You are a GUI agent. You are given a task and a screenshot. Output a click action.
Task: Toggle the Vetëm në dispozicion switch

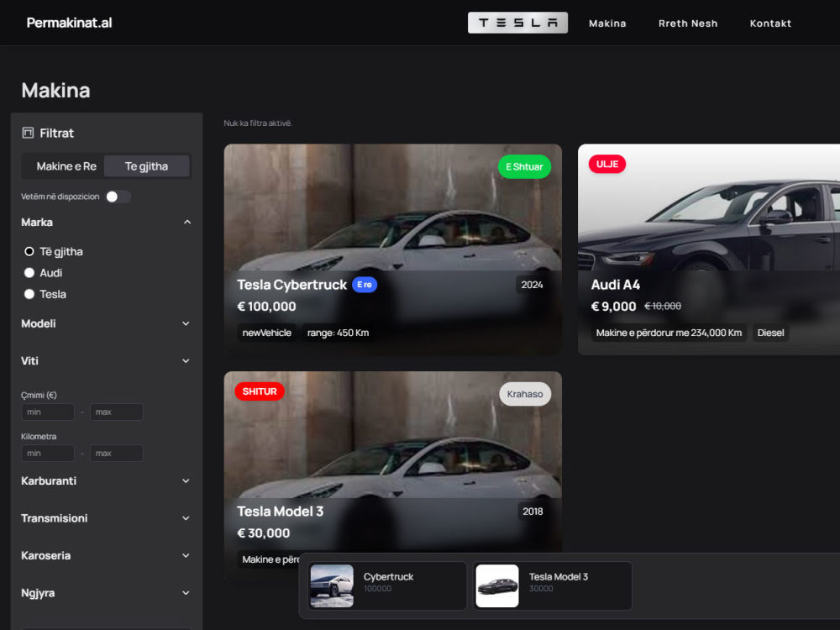118,197
